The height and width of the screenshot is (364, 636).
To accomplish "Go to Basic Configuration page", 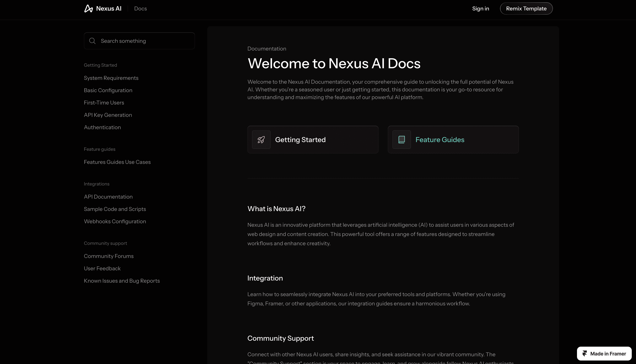I will coord(108,90).
